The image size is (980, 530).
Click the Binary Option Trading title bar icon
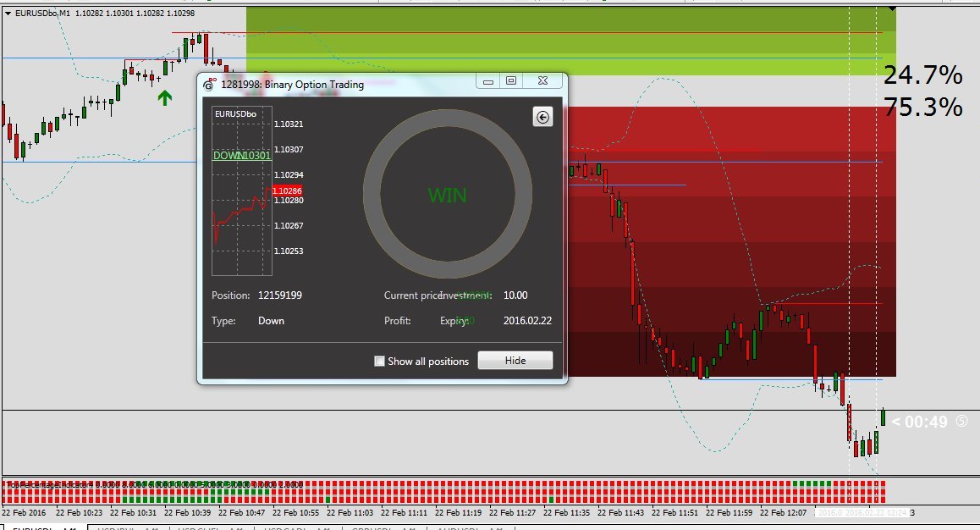(209, 85)
